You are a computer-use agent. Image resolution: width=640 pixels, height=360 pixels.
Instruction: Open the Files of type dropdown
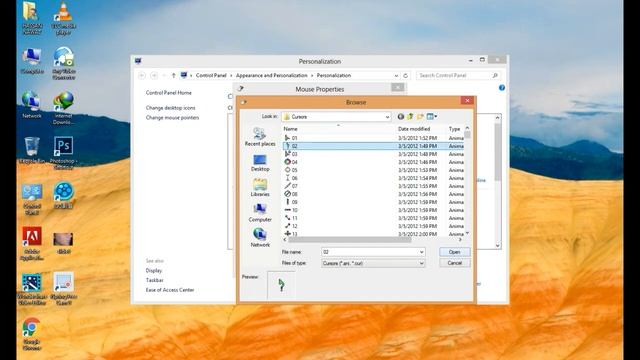pos(373,264)
